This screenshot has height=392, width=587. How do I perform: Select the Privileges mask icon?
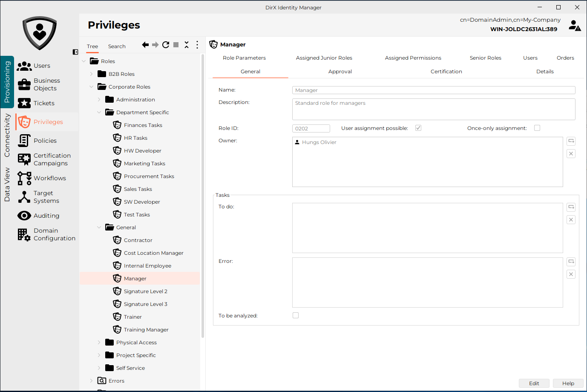point(24,122)
